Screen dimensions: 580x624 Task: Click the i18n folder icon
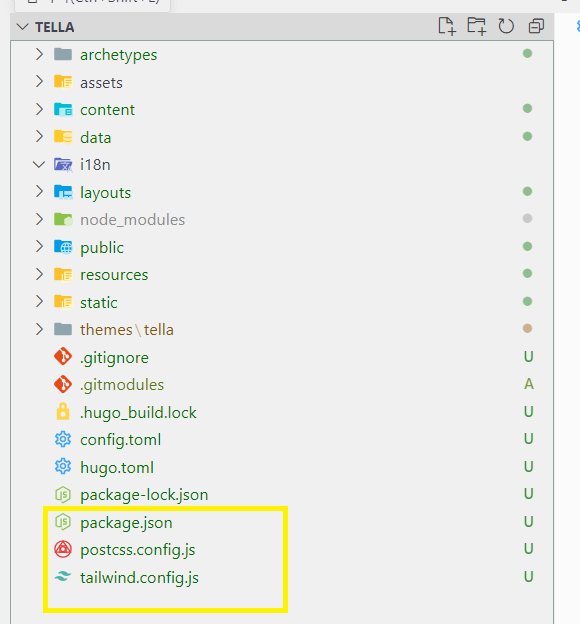(x=63, y=164)
